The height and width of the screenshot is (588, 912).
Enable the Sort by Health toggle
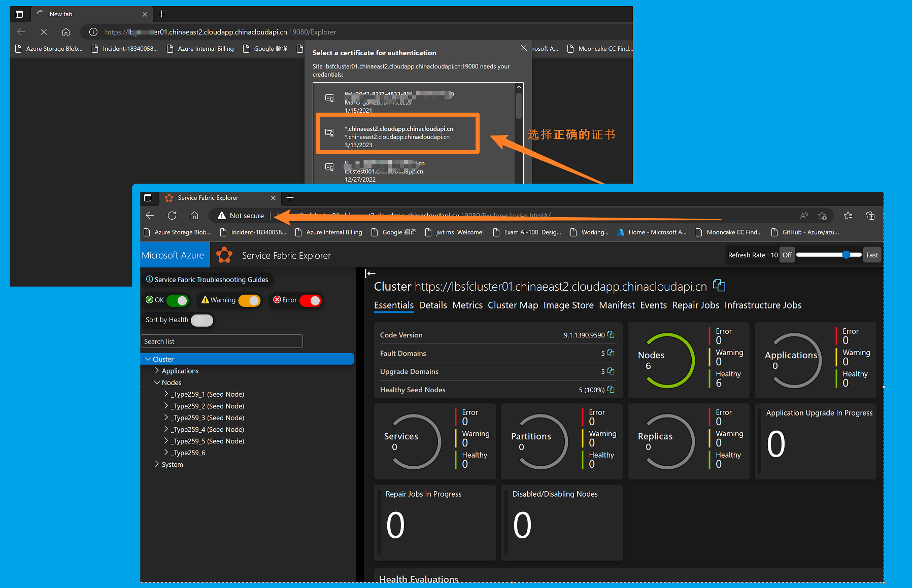coord(202,320)
